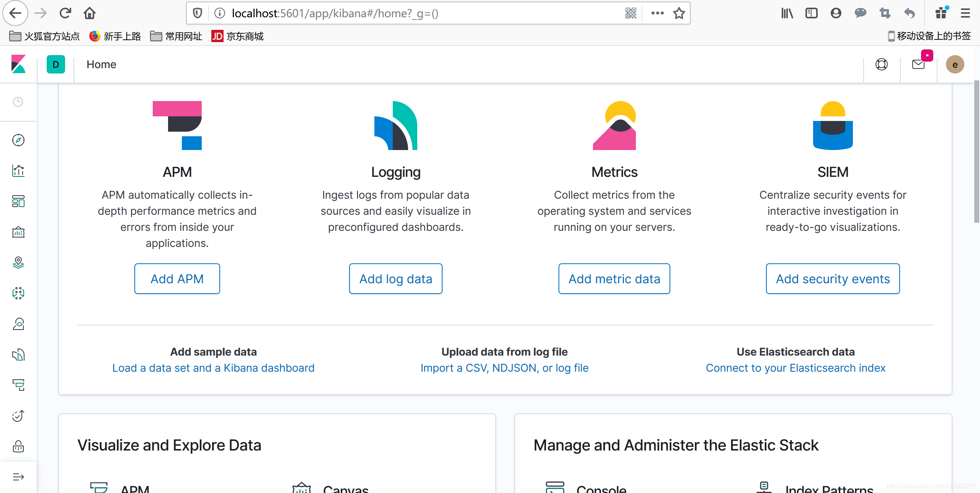980x493 pixels.
Task: Open the 火狐官方站点 bookmark folder
Action: click(x=44, y=36)
